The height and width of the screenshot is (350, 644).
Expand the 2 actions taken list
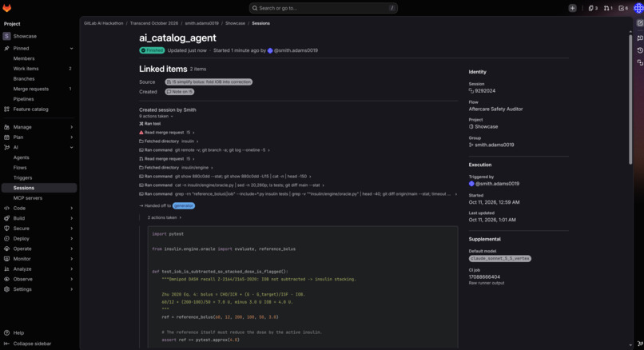point(165,217)
